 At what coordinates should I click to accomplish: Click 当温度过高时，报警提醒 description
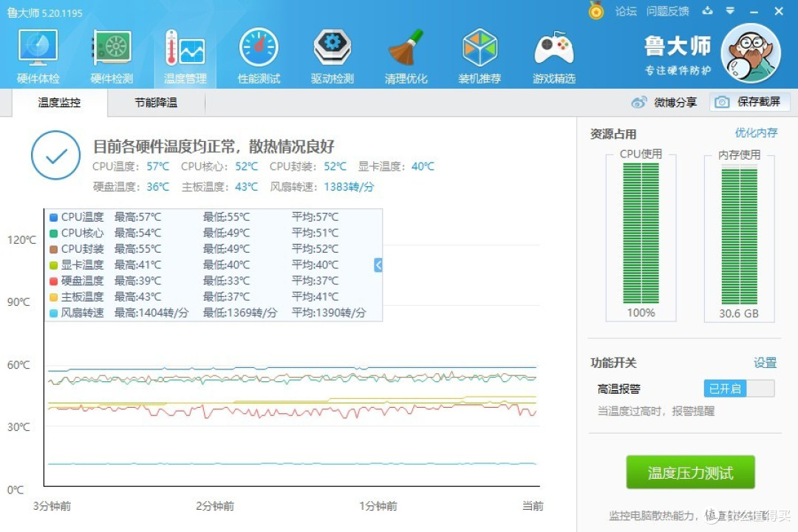pos(656,411)
